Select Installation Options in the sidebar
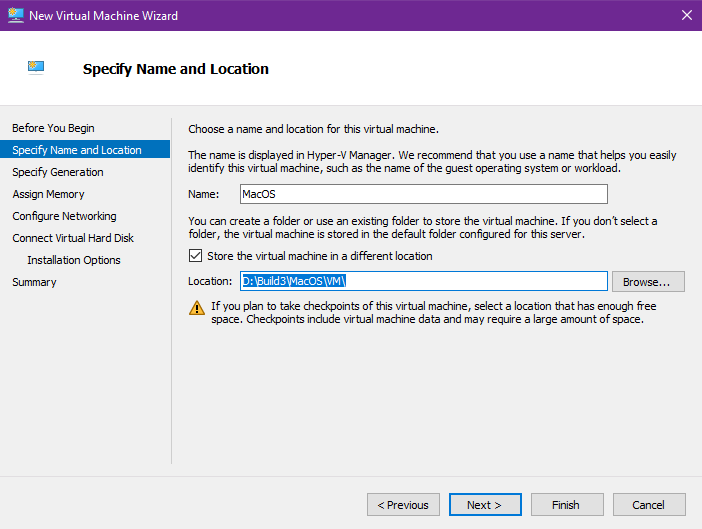Image resolution: width=702 pixels, height=529 pixels. [x=74, y=260]
